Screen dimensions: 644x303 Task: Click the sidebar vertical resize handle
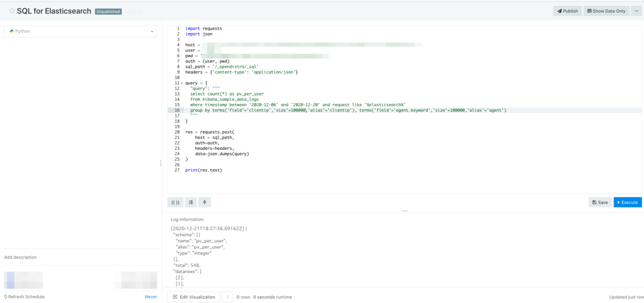(x=161, y=163)
